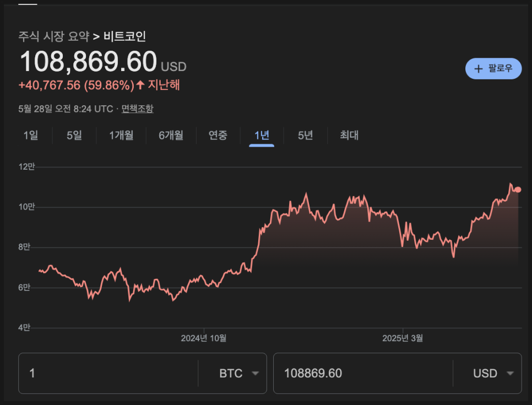Click the 6만 axis label

click(24, 288)
